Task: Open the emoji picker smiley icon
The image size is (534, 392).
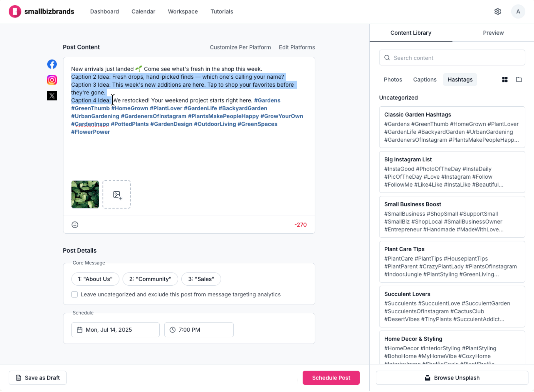Action: (75, 225)
